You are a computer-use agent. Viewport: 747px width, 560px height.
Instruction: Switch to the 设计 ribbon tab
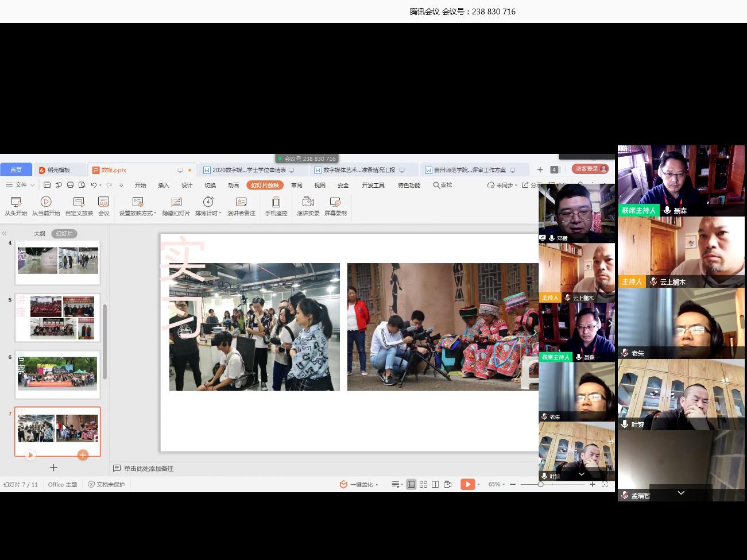point(187,185)
